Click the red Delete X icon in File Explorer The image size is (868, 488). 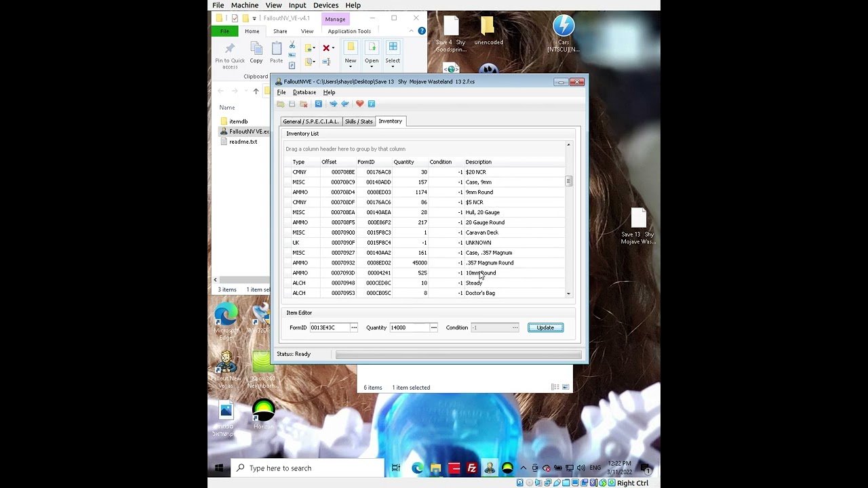(328, 48)
